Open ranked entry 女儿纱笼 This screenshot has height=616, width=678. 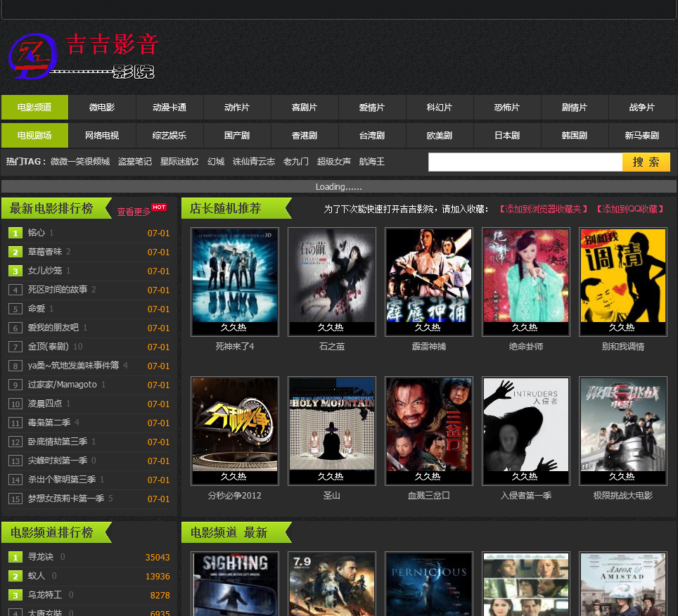[x=45, y=271]
